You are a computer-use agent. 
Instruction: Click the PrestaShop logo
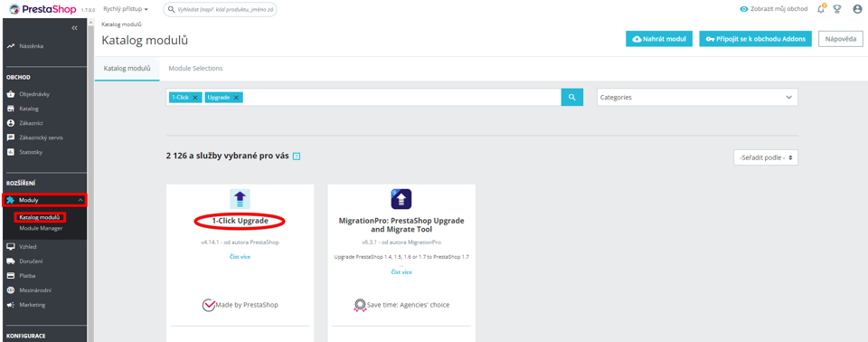(42, 9)
